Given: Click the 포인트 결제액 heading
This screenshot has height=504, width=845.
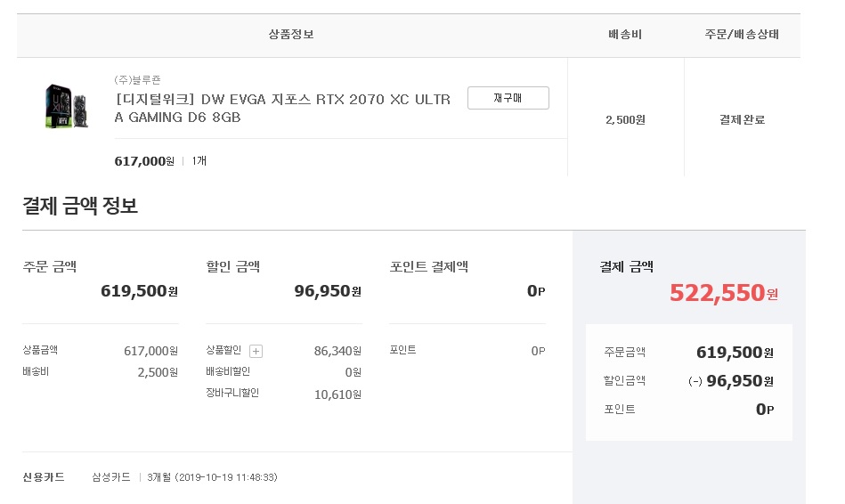Looking at the screenshot, I should pyautogui.click(x=429, y=266).
